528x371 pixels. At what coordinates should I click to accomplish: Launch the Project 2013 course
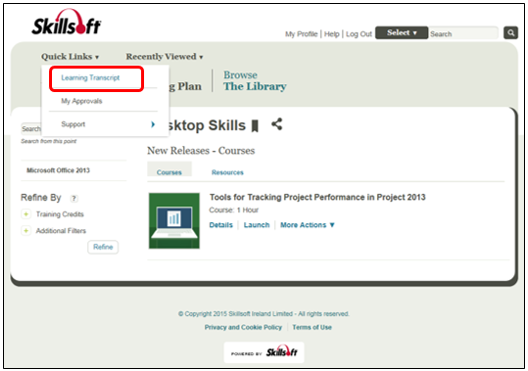tap(257, 225)
